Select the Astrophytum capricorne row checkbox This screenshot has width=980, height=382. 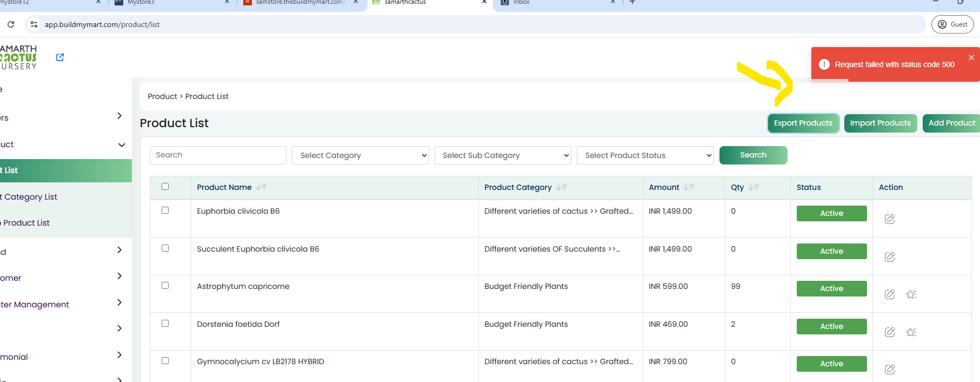[165, 286]
